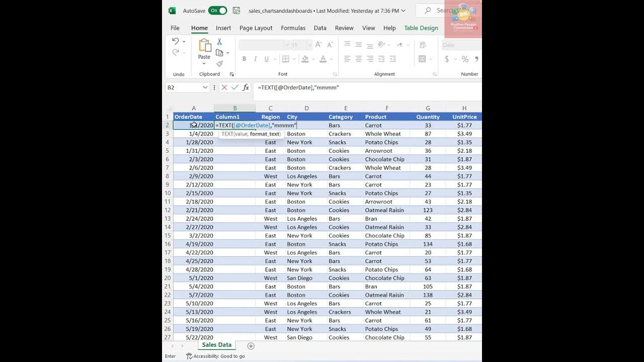Click the Top Align icon
The height and width of the screenshot is (362, 644).
tap(348, 45)
